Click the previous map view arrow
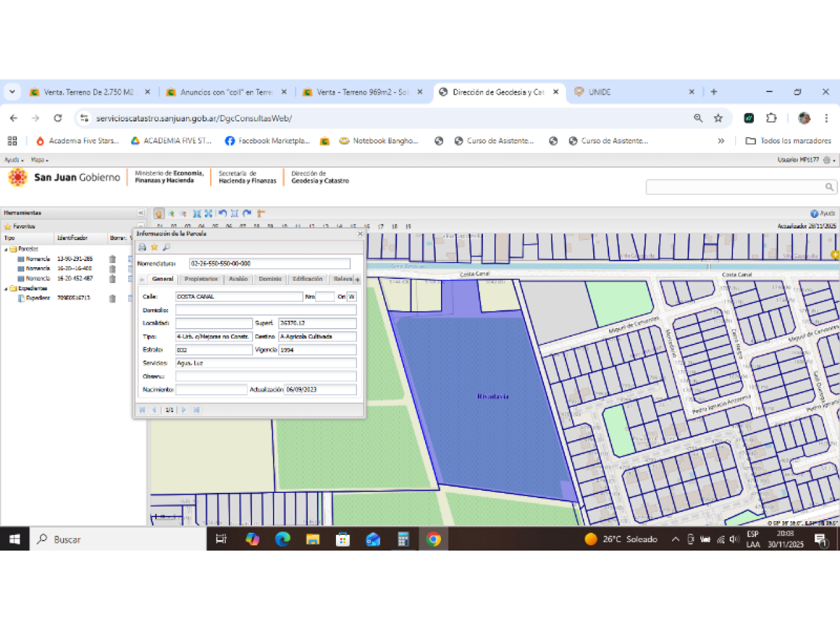Viewport: 840px width, 630px height. click(222, 213)
